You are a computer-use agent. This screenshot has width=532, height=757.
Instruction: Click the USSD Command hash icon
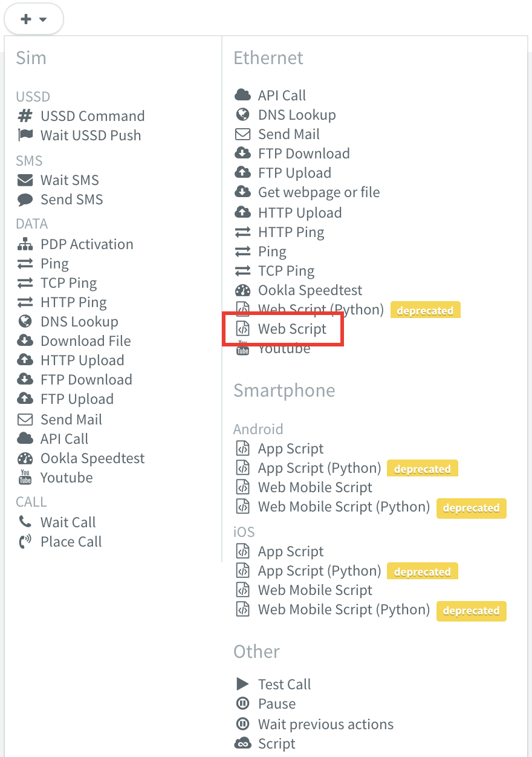25,116
